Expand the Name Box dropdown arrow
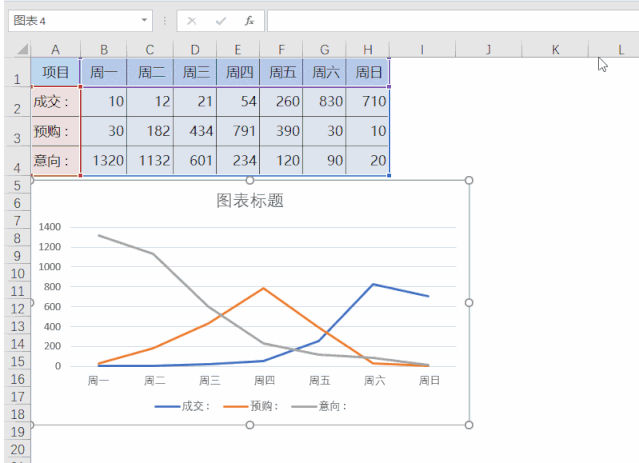The image size is (639, 463). point(144,20)
